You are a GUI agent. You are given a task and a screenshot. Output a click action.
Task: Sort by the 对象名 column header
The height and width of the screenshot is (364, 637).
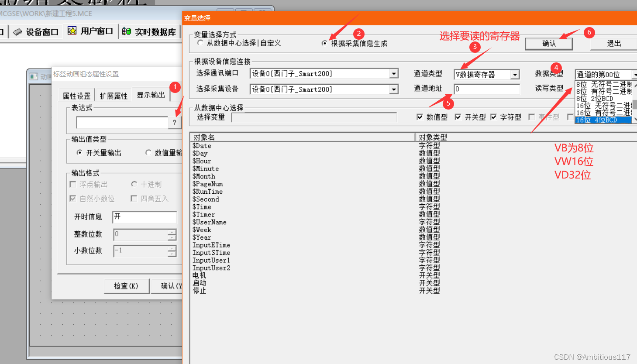coord(302,137)
